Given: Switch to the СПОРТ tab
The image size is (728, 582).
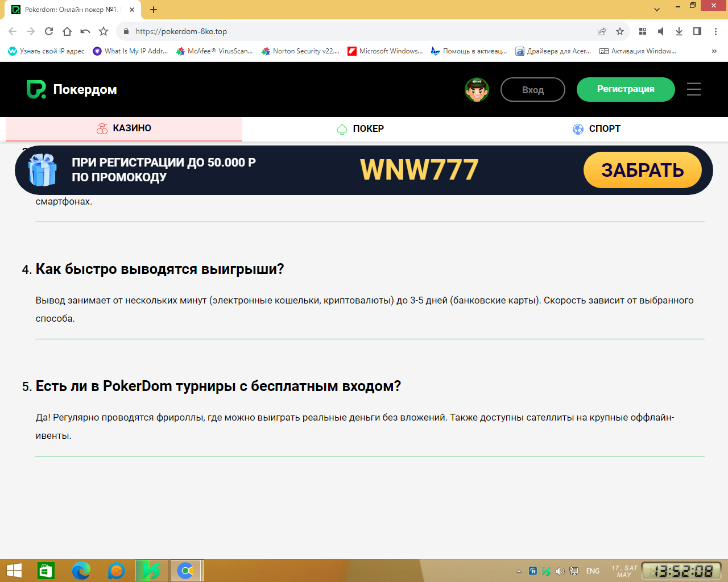Looking at the screenshot, I should point(597,129).
